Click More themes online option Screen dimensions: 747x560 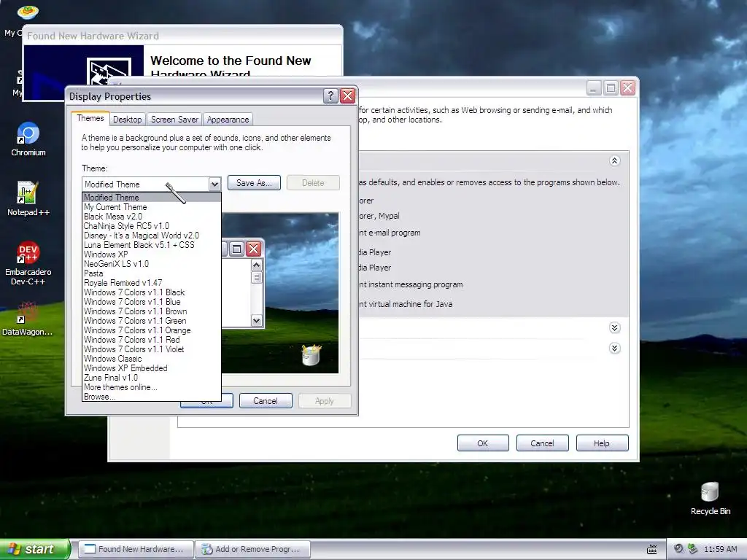(152, 387)
